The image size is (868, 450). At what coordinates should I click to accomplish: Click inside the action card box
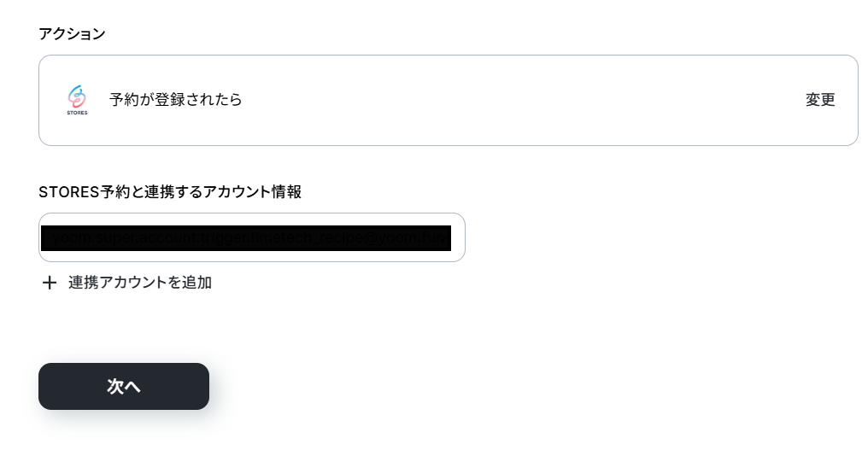pos(449,100)
